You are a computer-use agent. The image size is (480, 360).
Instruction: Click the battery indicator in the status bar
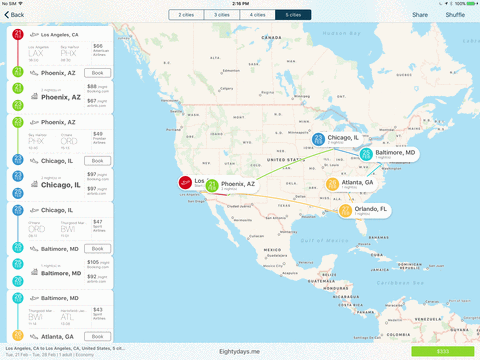coord(472,3)
